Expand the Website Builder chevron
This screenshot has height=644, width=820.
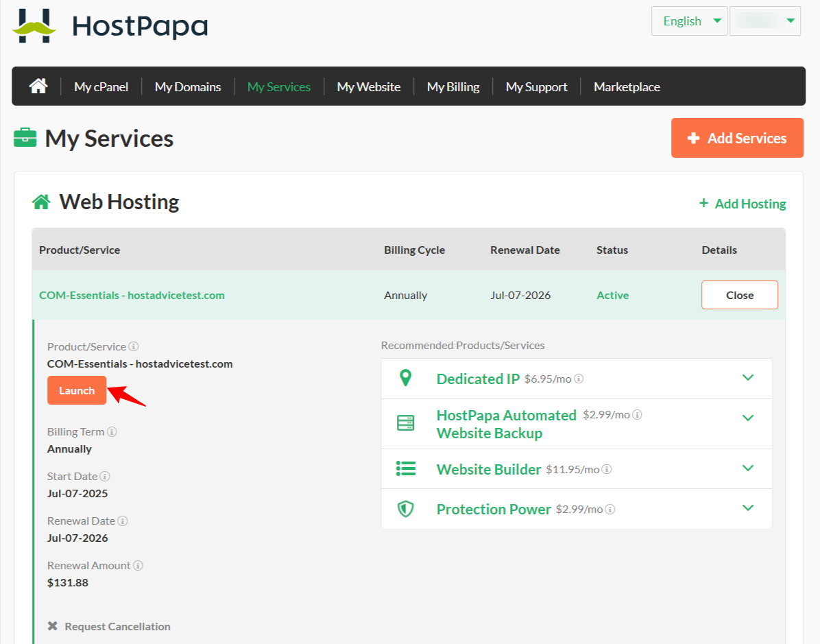pos(748,468)
